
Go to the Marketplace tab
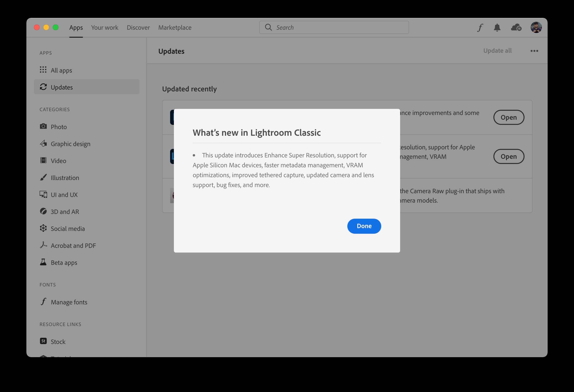175,28
